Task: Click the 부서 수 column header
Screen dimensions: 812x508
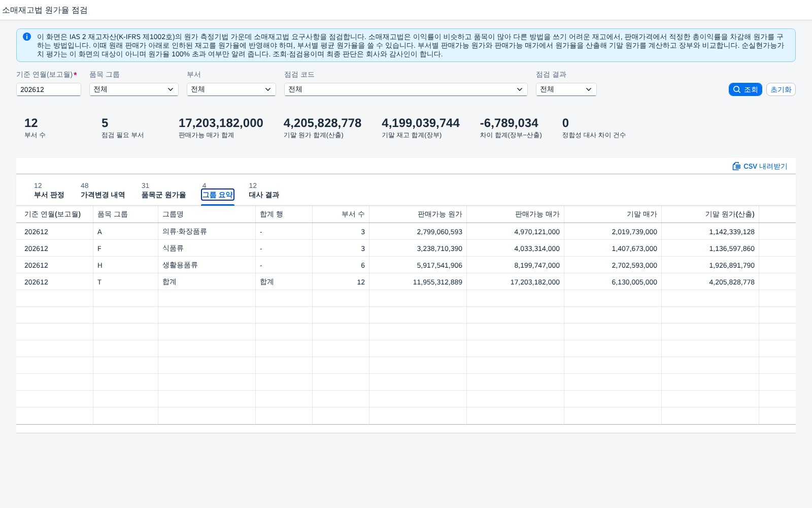Action: [341, 214]
